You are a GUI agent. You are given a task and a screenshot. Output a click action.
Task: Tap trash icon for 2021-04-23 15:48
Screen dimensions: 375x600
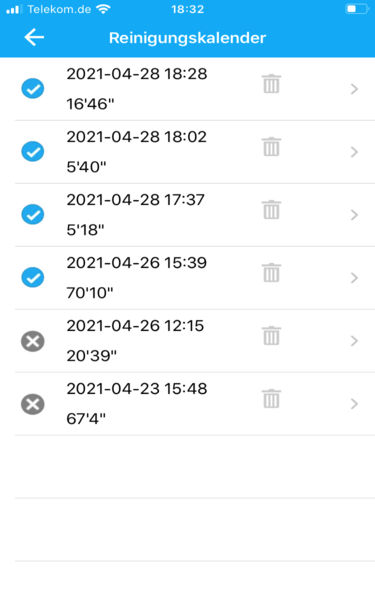tap(271, 399)
